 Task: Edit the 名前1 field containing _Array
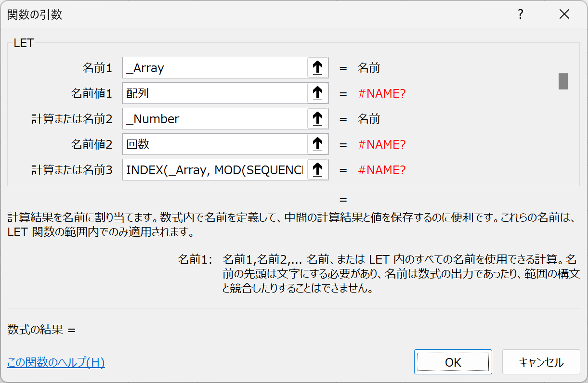pyautogui.click(x=215, y=68)
